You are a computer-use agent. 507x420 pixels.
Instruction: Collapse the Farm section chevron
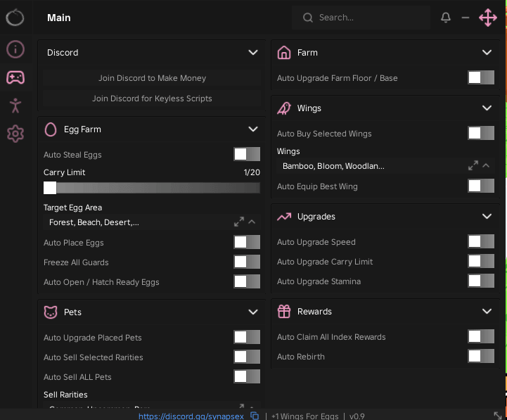pyautogui.click(x=487, y=53)
